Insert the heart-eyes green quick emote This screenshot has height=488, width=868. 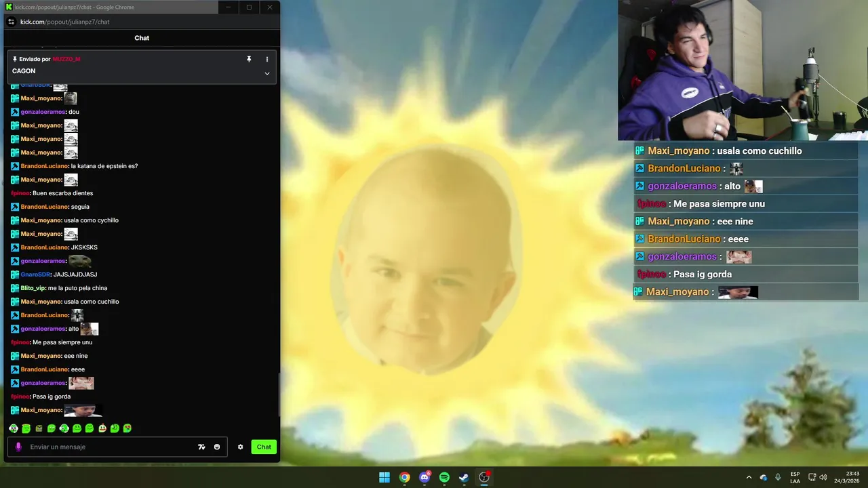127,428
